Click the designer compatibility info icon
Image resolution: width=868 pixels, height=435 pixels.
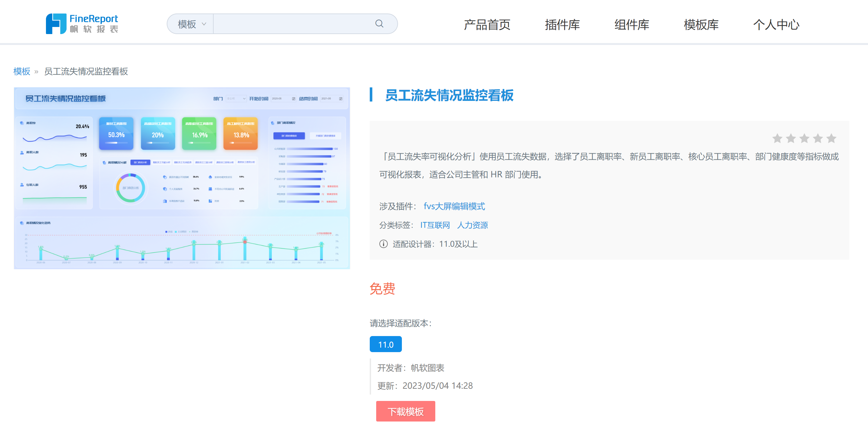tap(383, 244)
